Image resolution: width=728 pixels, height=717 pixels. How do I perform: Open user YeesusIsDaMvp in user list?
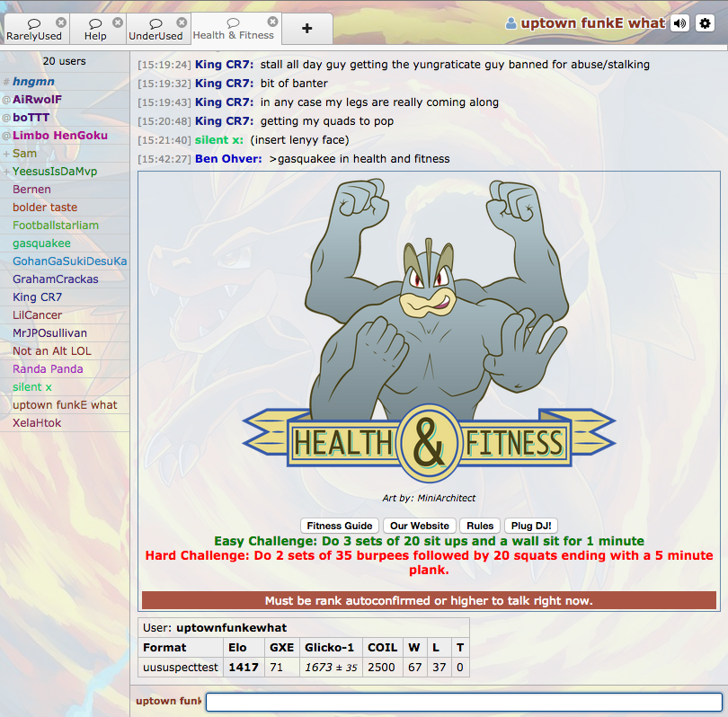click(x=65, y=172)
